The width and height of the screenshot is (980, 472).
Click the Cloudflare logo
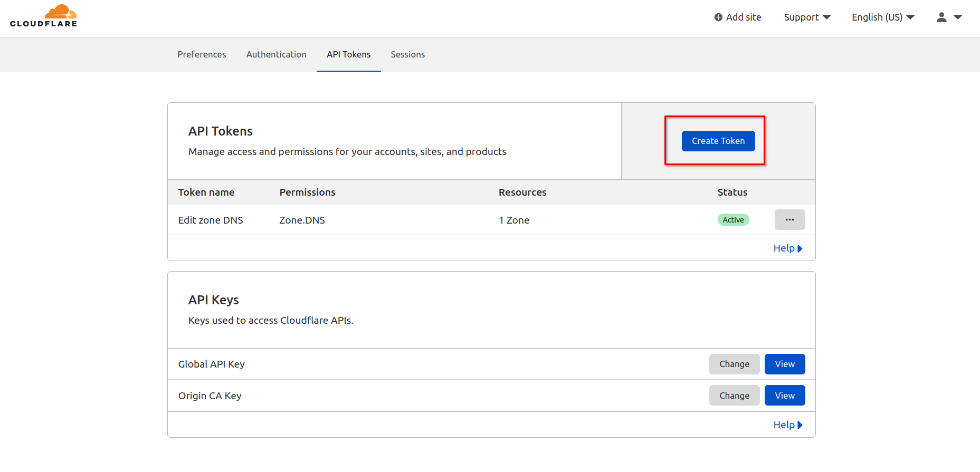tap(44, 16)
